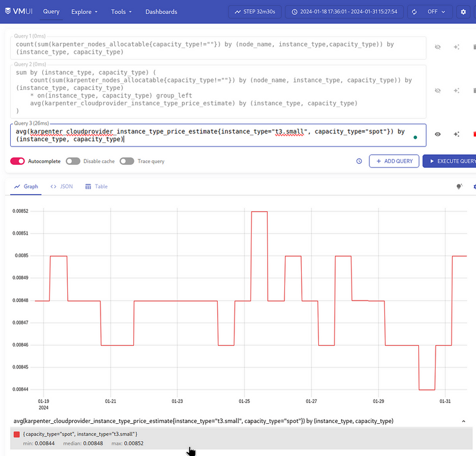Click the 01-25 x-axis label
Screen dimensions: 476x456
[245, 401]
